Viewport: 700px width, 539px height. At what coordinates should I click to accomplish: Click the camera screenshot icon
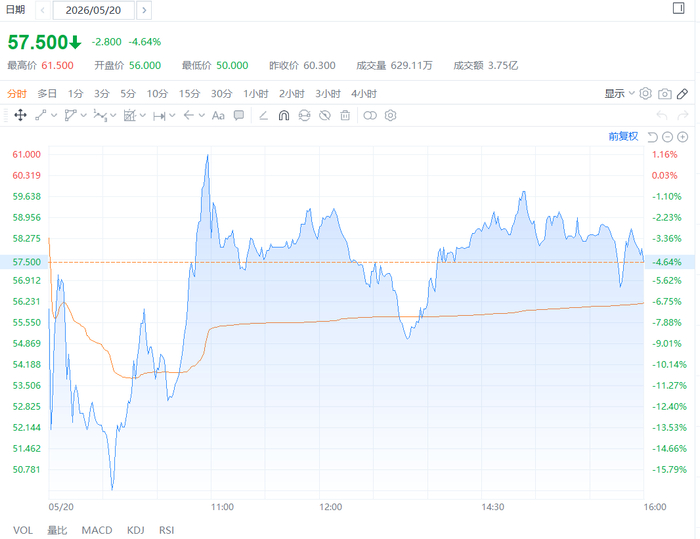[665, 94]
